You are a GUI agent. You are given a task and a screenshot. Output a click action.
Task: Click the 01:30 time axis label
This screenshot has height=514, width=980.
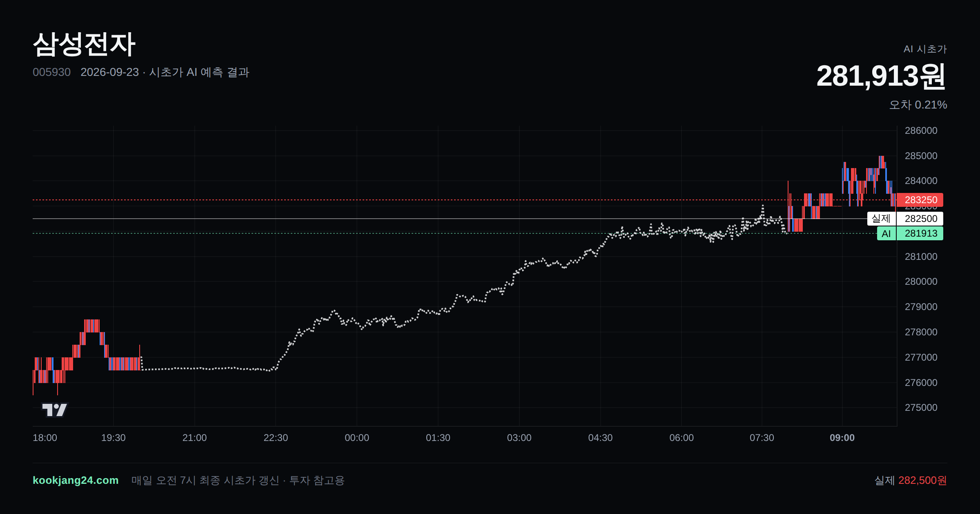(438, 438)
